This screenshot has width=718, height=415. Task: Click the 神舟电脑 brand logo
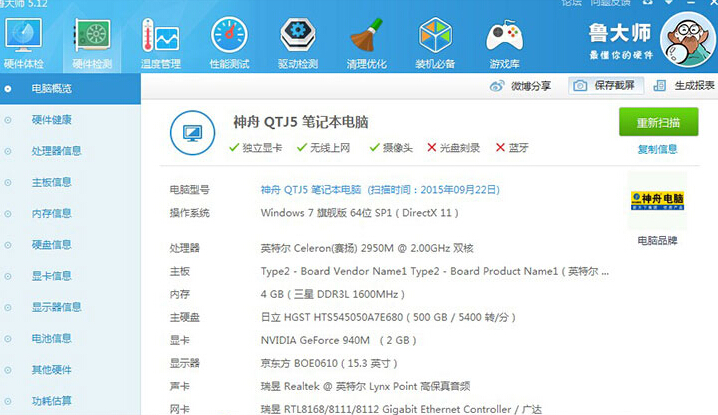(x=657, y=201)
